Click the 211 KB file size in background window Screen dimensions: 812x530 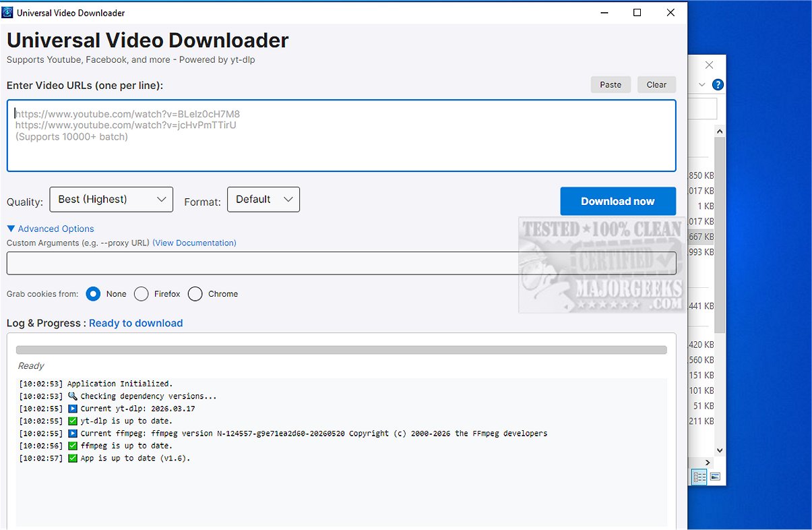click(701, 421)
